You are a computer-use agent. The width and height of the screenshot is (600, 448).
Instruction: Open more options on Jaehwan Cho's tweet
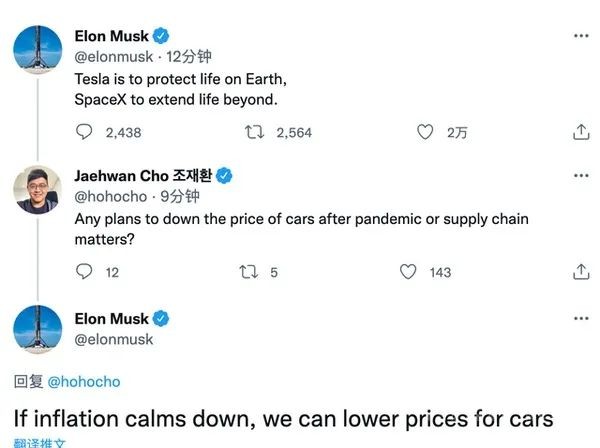coord(581,176)
